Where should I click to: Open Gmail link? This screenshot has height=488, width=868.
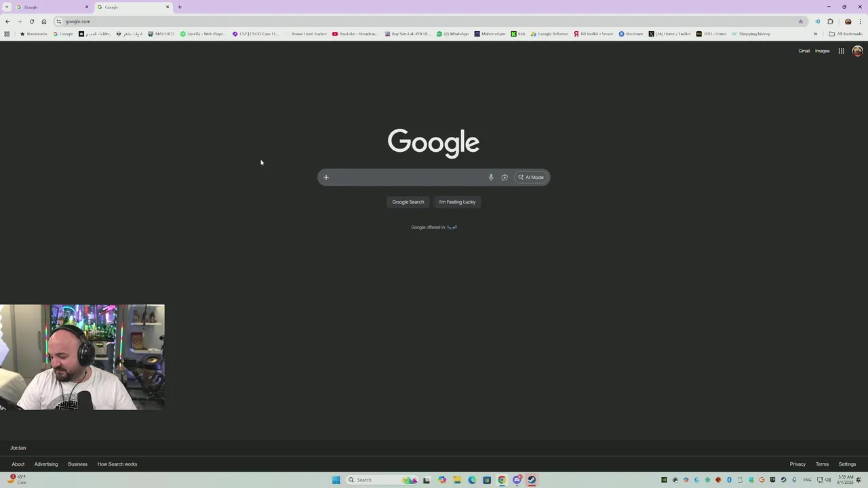tap(804, 51)
